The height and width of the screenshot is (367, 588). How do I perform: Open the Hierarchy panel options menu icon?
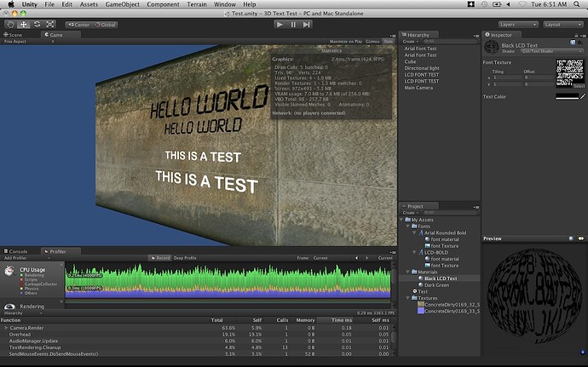476,36
